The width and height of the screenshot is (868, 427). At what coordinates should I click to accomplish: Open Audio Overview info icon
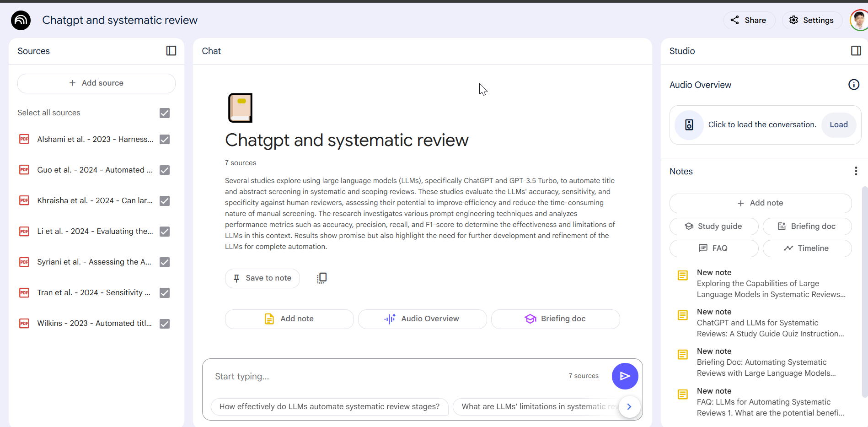(x=854, y=85)
